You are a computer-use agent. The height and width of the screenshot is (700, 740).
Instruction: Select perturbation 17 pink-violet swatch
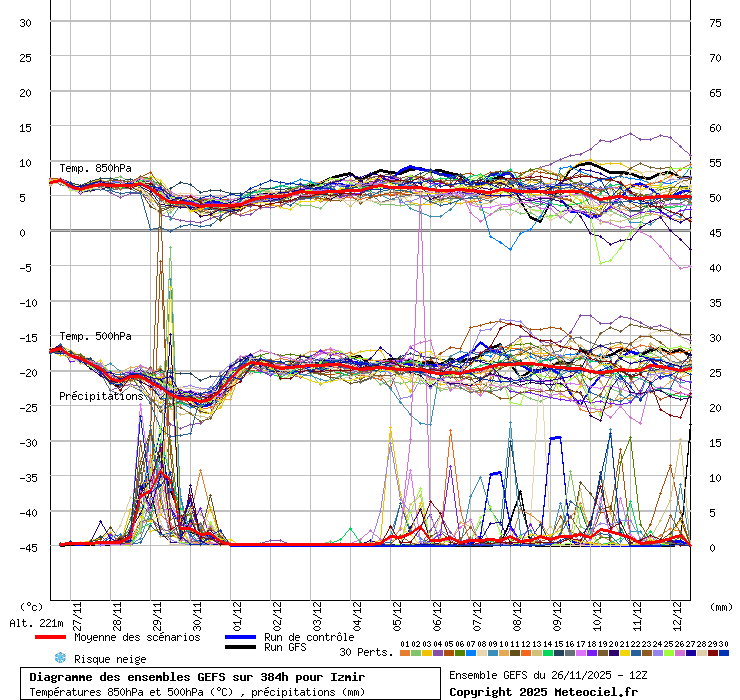coord(581,653)
